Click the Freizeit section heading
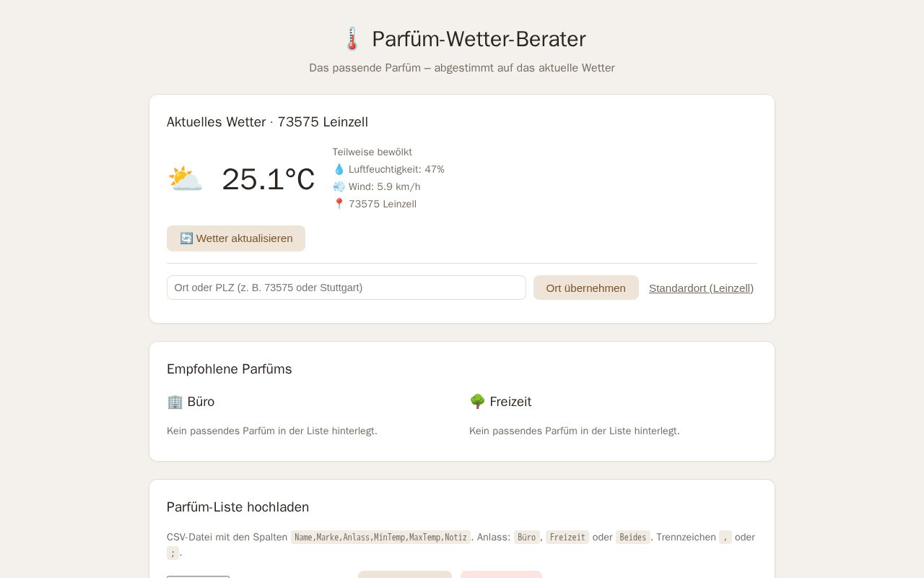The image size is (924, 578). [500, 402]
